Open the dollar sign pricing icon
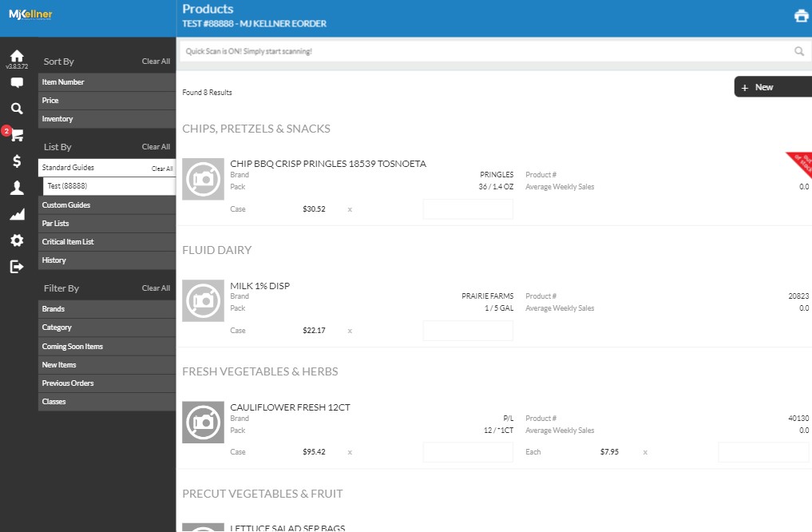 17,161
